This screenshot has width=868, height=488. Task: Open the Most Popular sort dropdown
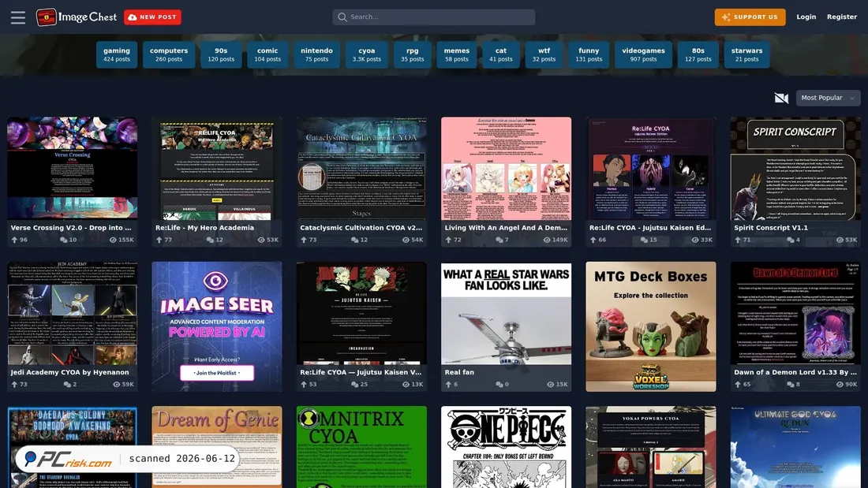tap(828, 98)
